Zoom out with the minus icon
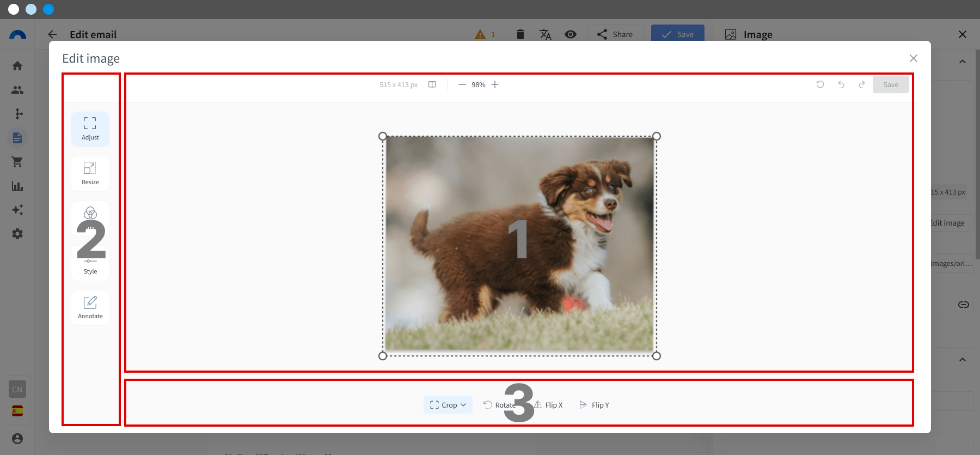Viewport: 980px width, 455px height. tap(462, 84)
